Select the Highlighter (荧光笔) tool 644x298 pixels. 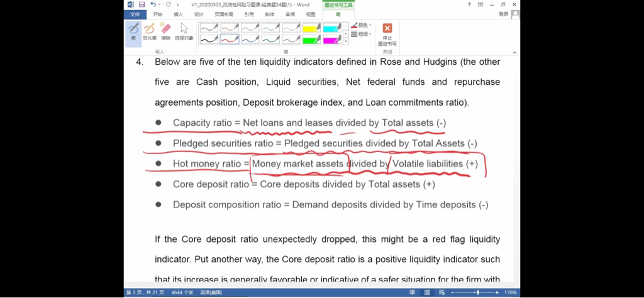[149, 31]
